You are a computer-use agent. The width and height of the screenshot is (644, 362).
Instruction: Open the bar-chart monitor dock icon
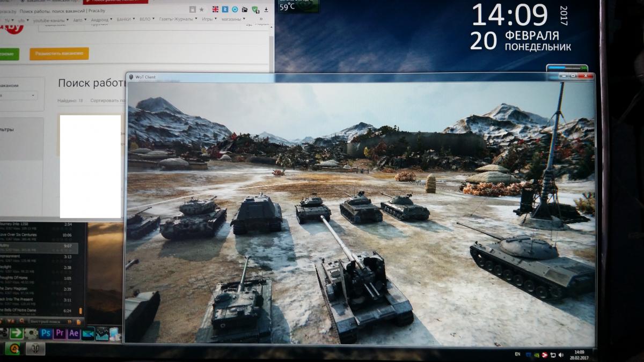pyautogui.click(x=102, y=334)
